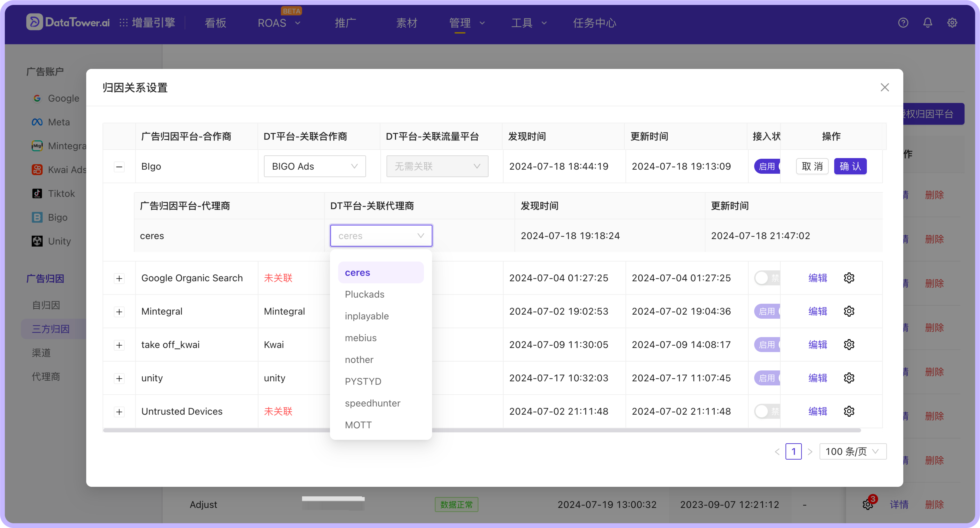
Task: Open the BIGO Ads partner dropdown
Action: coord(315,166)
